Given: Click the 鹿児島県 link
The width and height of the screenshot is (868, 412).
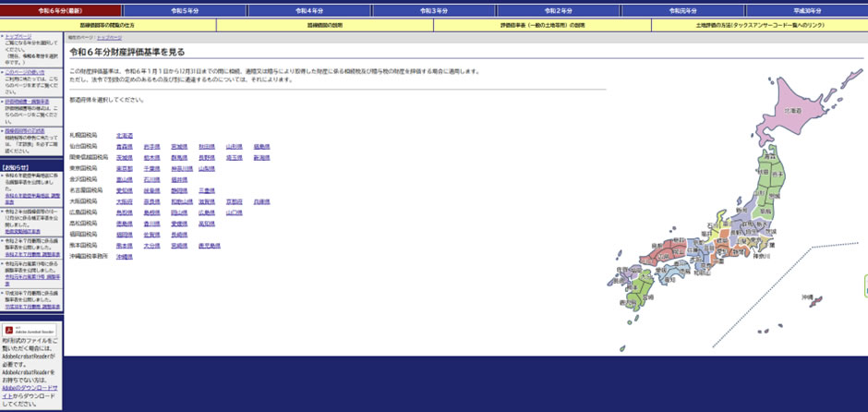Looking at the screenshot, I should pos(209,246).
